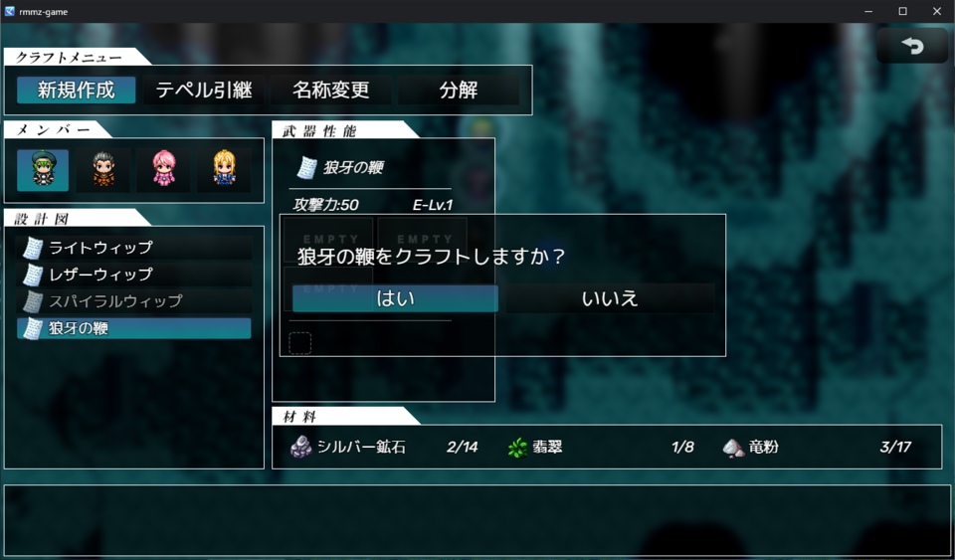This screenshot has height=560, width=955.
Task: Open the 名称変更 rename tab
Action: (x=330, y=91)
